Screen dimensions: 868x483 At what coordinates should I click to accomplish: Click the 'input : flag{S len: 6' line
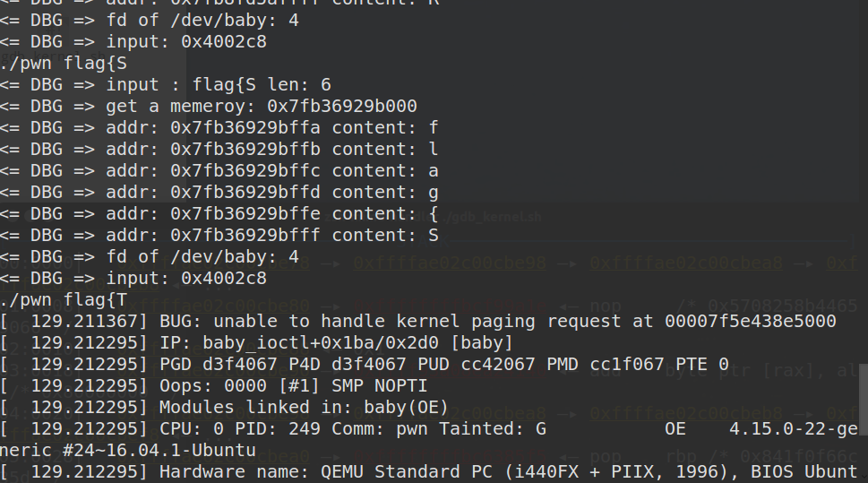pyautogui.click(x=166, y=85)
